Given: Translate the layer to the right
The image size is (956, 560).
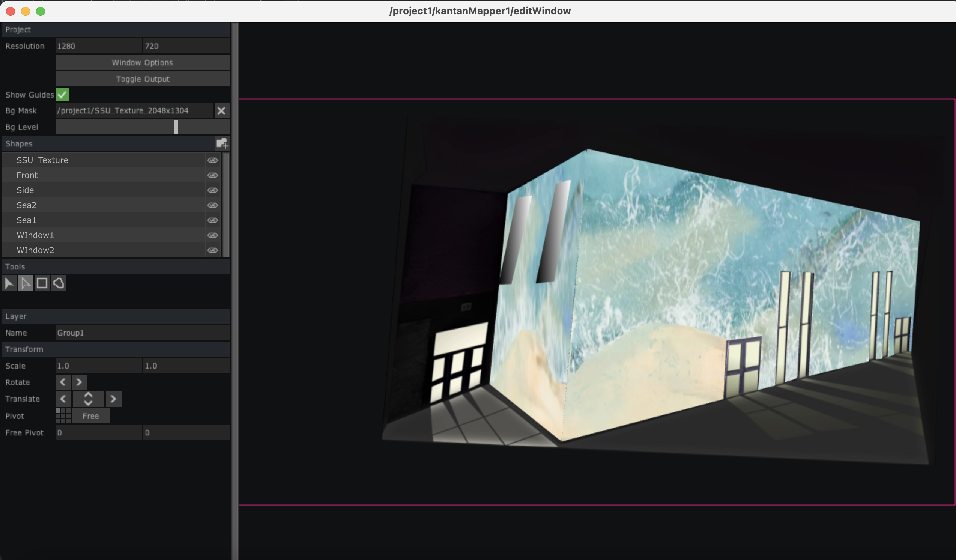Looking at the screenshot, I should click(113, 399).
